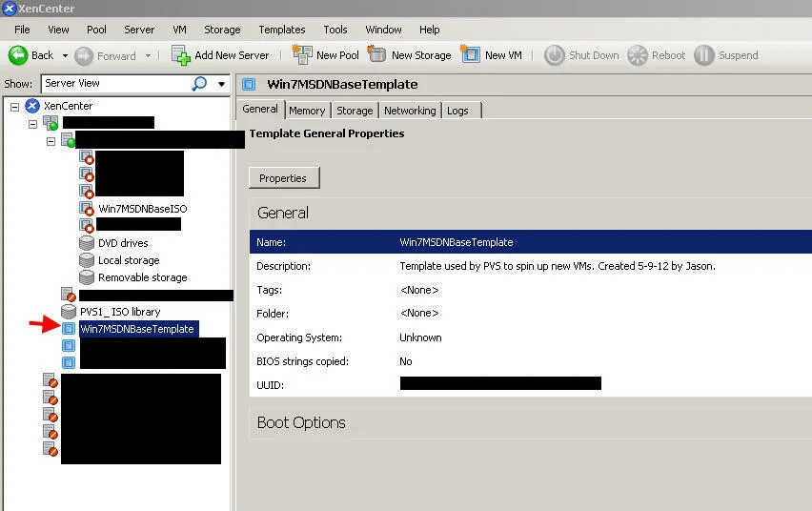Click the Local storage disk icon

point(87,260)
